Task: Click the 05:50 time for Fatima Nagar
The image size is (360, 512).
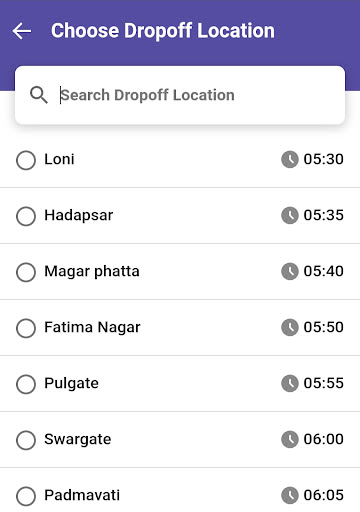Action: (323, 327)
